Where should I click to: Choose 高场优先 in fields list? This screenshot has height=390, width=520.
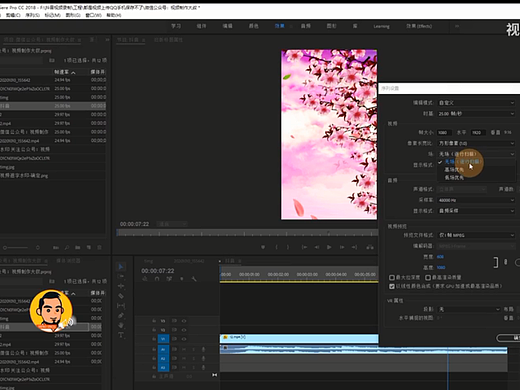(x=476, y=170)
